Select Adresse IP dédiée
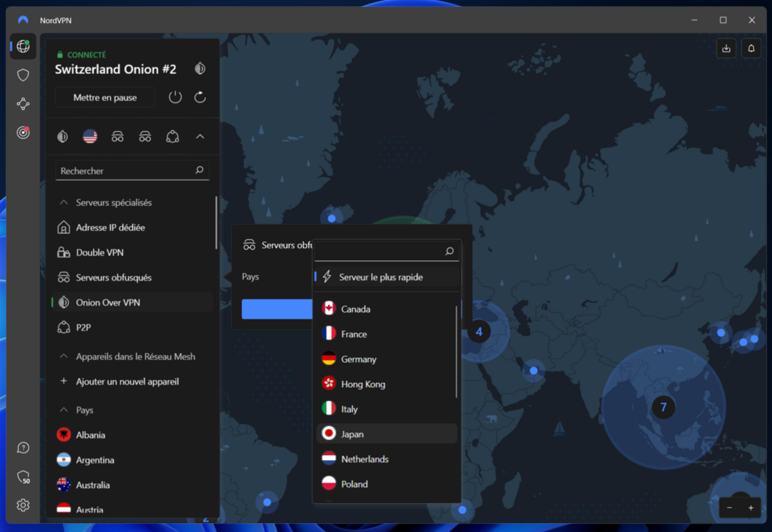 (133, 228)
